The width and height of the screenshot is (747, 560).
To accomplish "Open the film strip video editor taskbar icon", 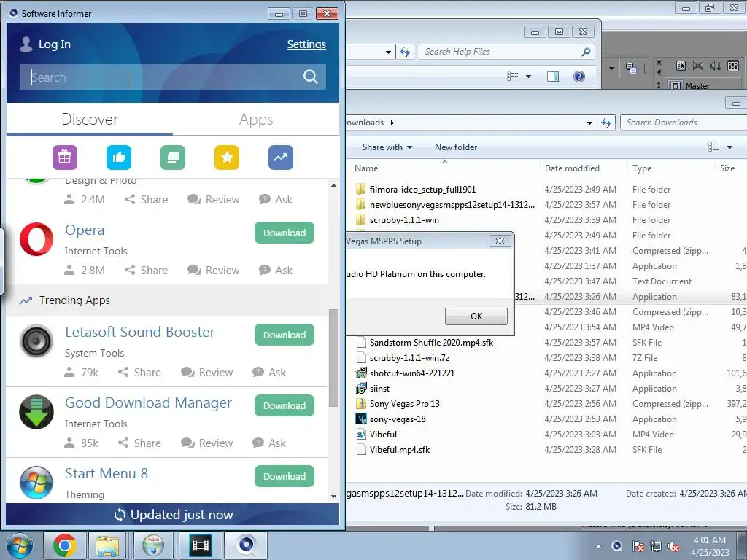I will point(200,545).
